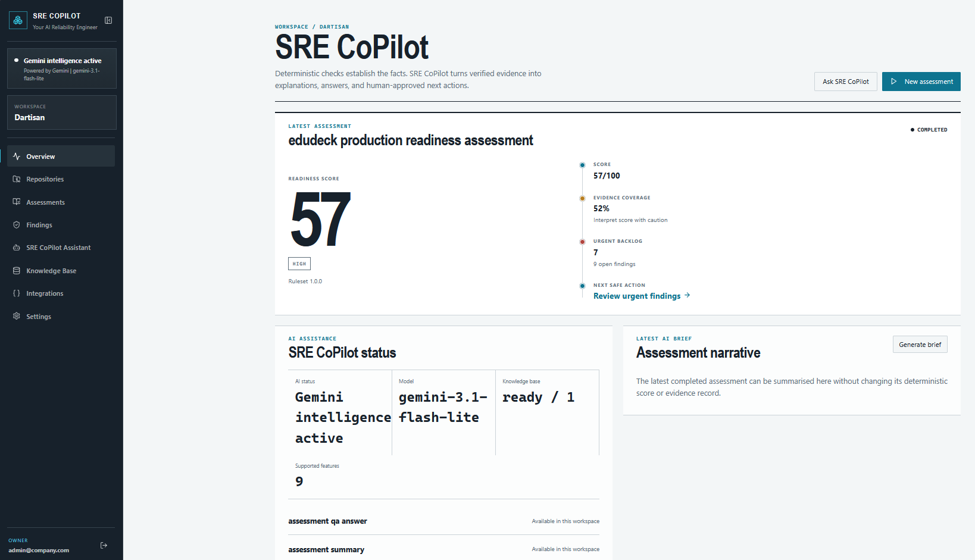Viewport: 975px width, 560px height.
Task: Start a New assessment
Action: [921, 82]
